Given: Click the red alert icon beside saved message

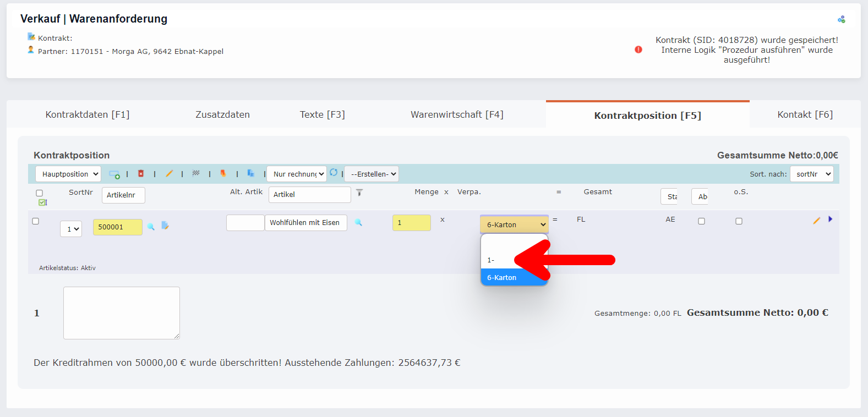Looking at the screenshot, I should click(x=638, y=50).
